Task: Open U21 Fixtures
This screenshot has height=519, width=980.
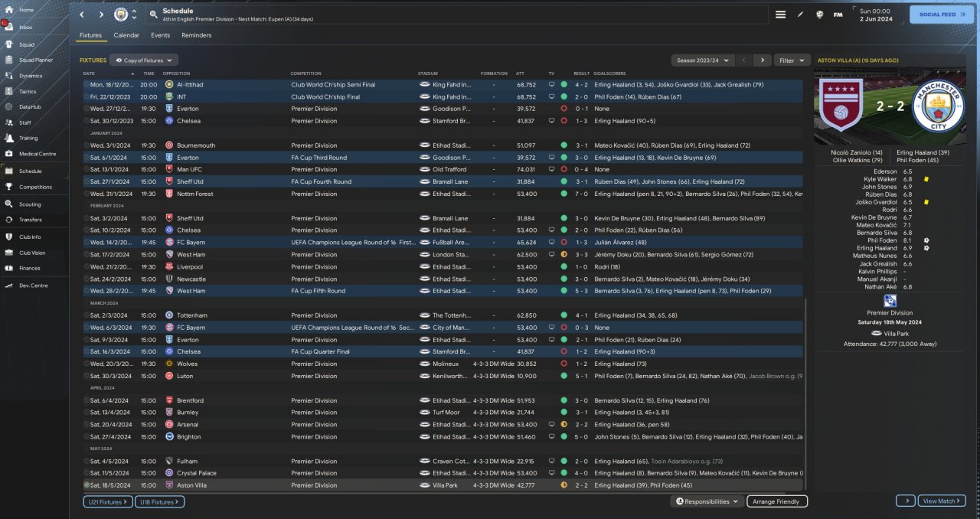Action: coord(107,501)
